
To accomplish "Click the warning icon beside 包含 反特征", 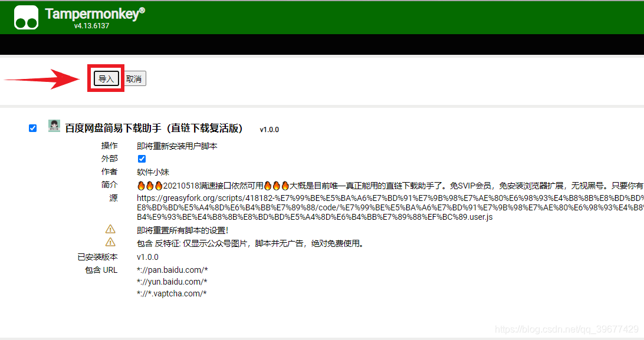I will click(x=110, y=242).
